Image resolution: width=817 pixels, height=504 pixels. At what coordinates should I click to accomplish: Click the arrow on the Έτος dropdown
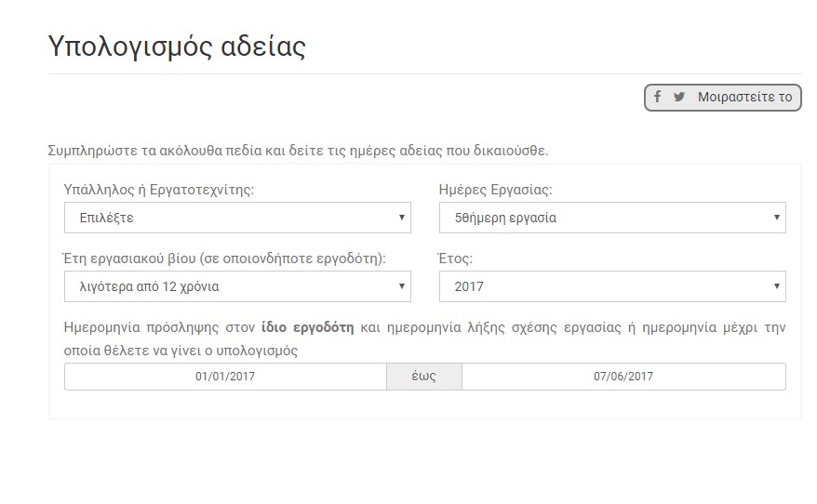click(x=776, y=286)
